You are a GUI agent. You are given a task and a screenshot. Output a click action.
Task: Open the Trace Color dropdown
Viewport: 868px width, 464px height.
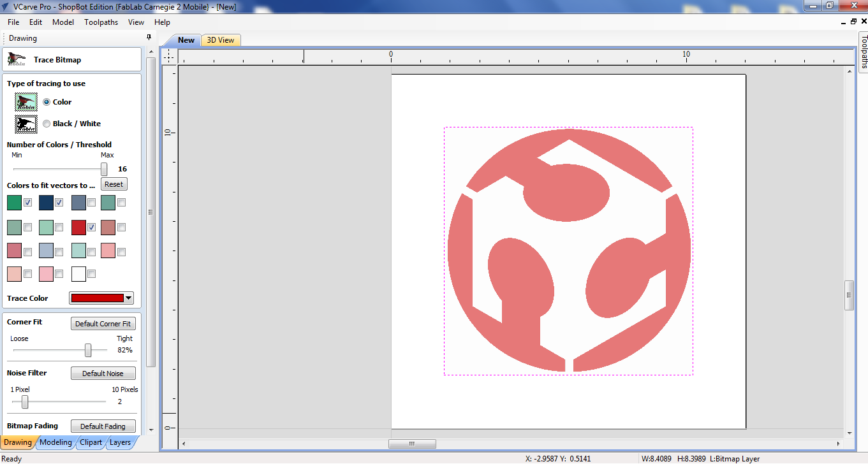click(x=129, y=298)
